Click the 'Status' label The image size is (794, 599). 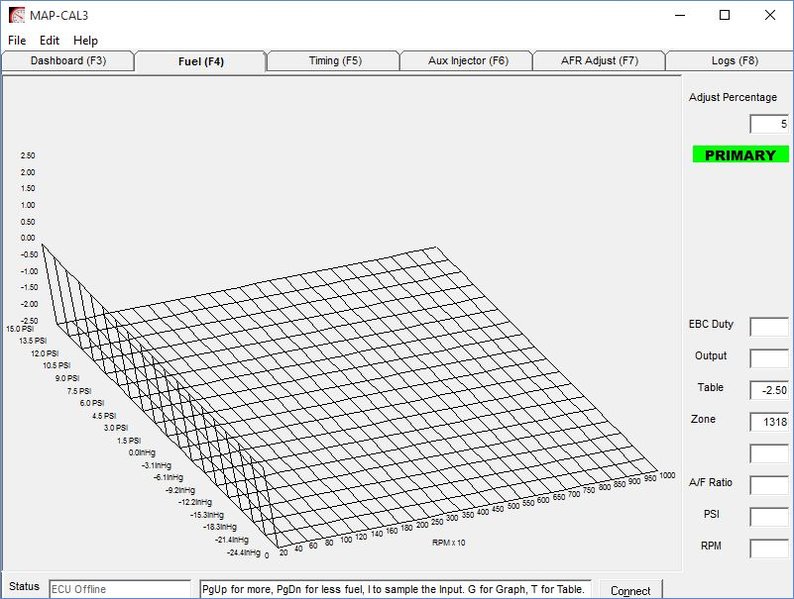click(x=24, y=586)
